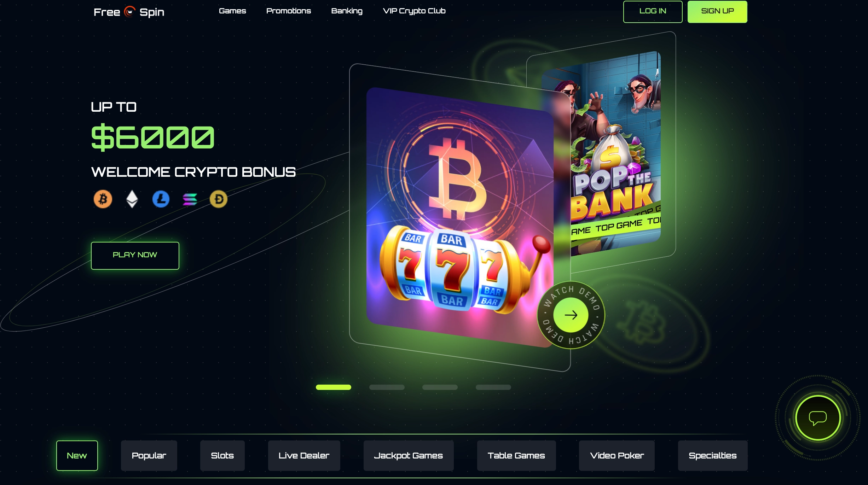
Task: Switch to the Live Dealer tab
Action: point(304,456)
